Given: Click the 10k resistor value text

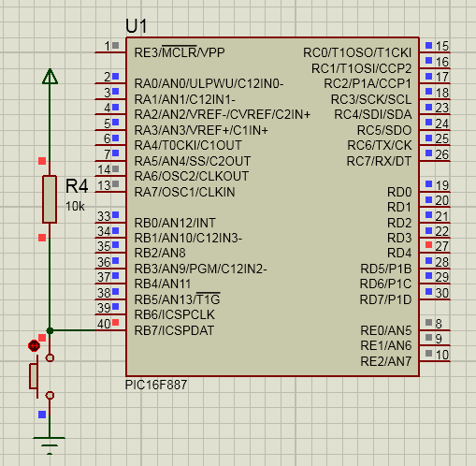Looking at the screenshot, I should click(x=75, y=207).
